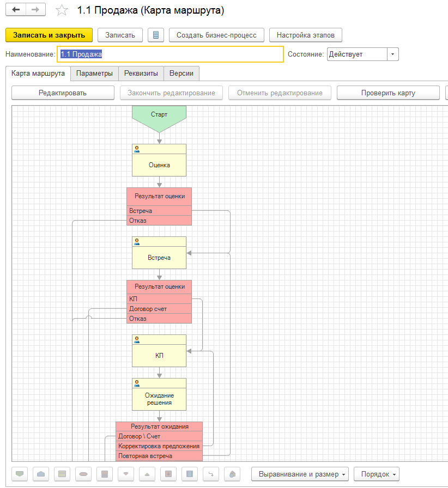Click the back navigation arrow

click(16, 10)
